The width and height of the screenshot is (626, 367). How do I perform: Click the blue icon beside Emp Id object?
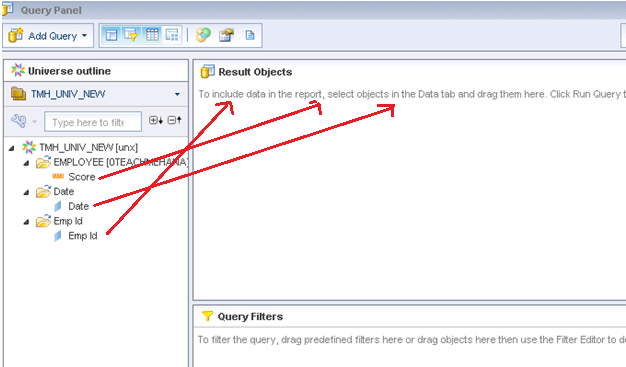click(58, 236)
